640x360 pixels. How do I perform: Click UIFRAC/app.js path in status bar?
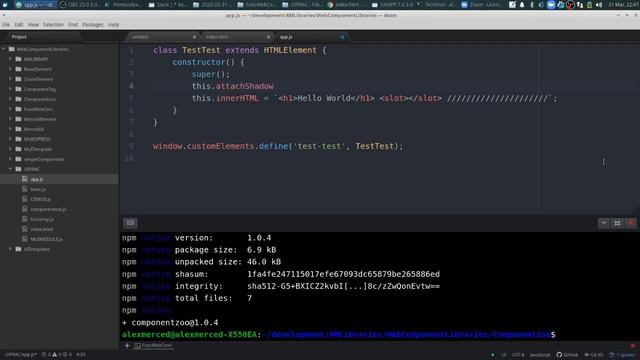click(21, 355)
